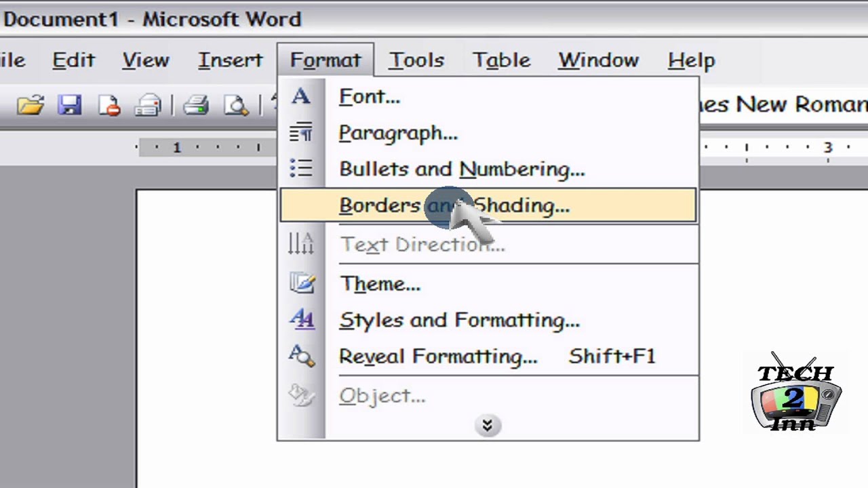868x488 pixels.
Task: Click the Print Preview magnifier icon
Action: pyautogui.click(x=236, y=105)
